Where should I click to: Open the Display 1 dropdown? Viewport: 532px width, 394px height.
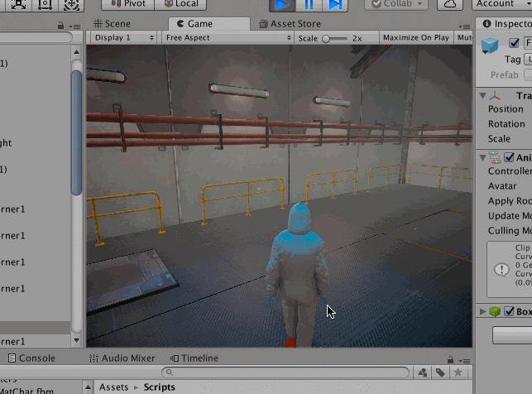[124, 38]
